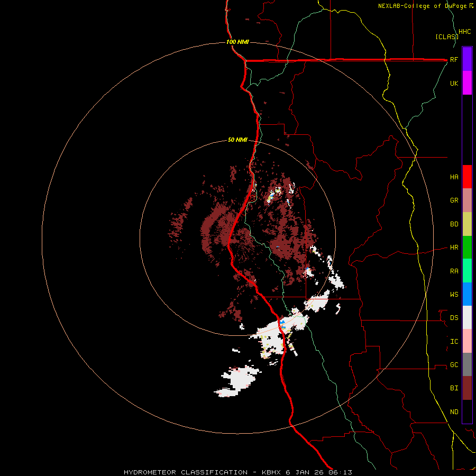This screenshot has height=476, width=476.
Task: Click the 06:13 timestamp
Action: [x=340, y=472]
